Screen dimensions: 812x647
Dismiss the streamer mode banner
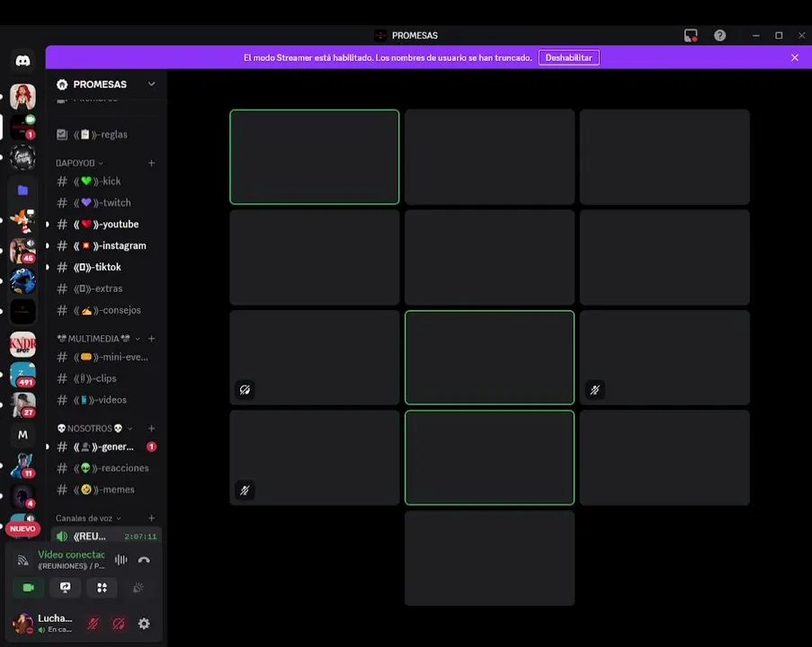[795, 58]
